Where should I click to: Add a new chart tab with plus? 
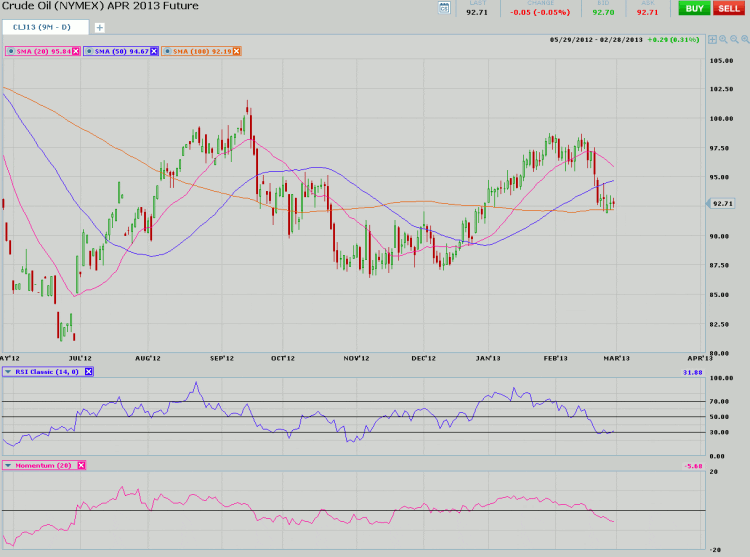click(99, 27)
